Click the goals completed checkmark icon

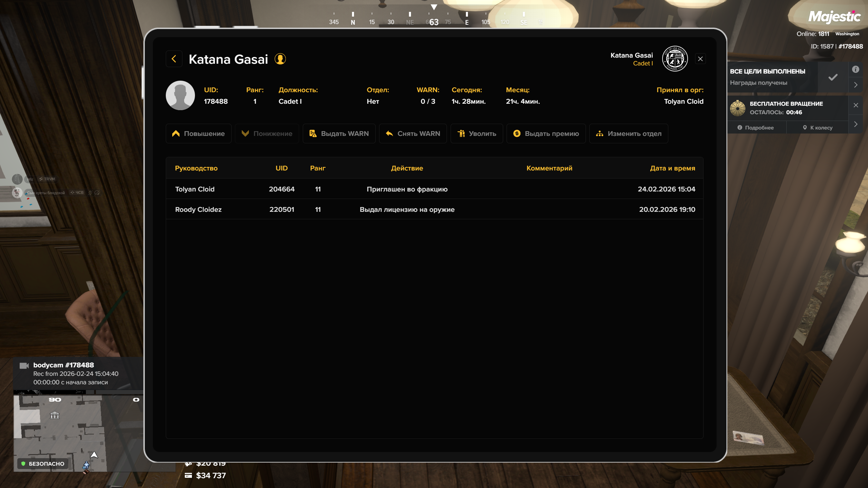833,77
